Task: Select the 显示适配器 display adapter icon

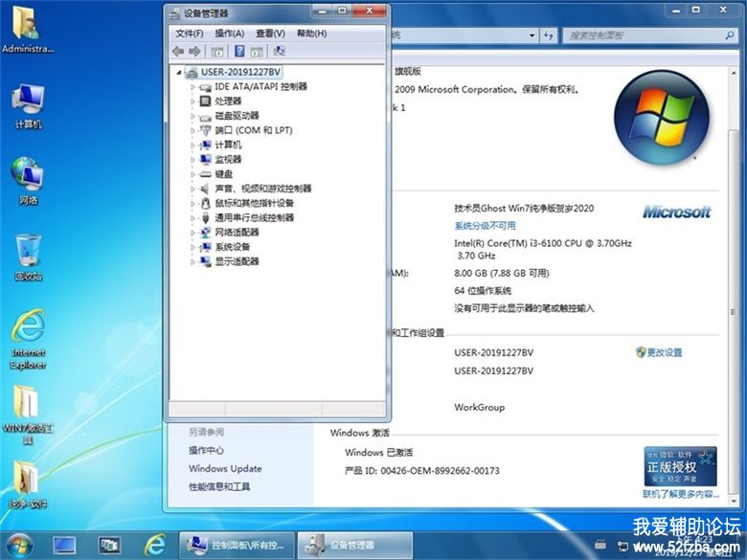Action: [205, 261]
